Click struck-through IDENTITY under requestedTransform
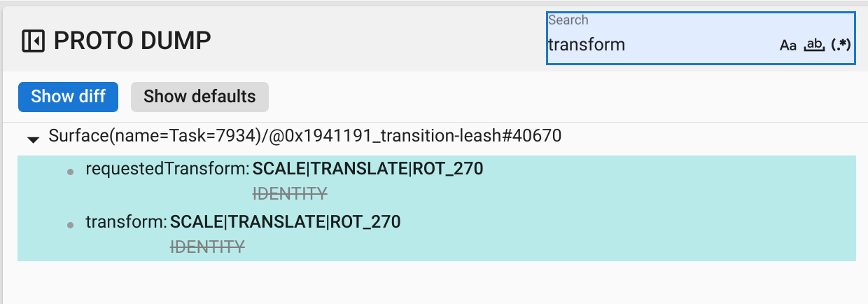The width and height of the screenshot is (868, 304). click(290, 193)
